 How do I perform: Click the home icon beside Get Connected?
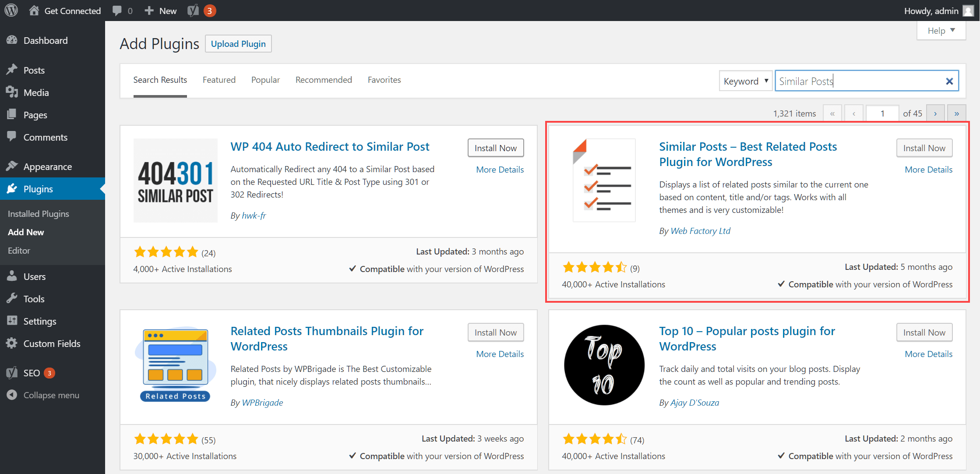[34, 11]
